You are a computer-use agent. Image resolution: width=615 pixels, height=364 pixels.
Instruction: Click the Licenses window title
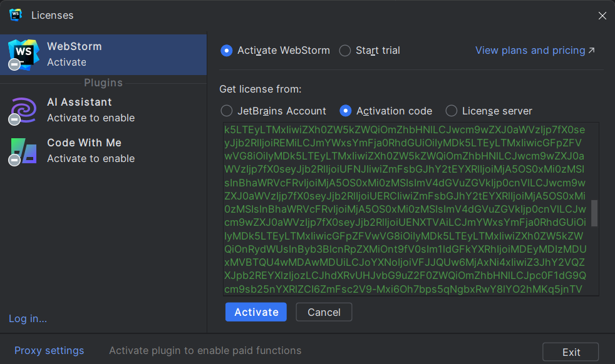pos(53,15)
